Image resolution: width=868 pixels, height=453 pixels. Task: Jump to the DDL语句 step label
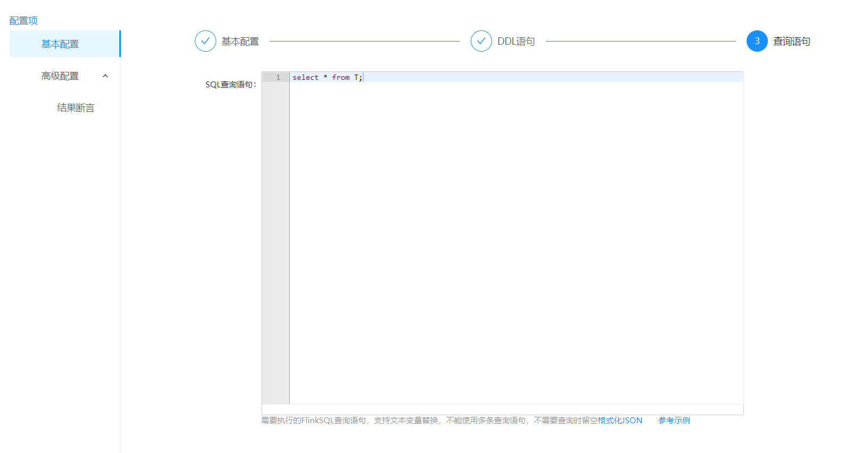[516, 42]
